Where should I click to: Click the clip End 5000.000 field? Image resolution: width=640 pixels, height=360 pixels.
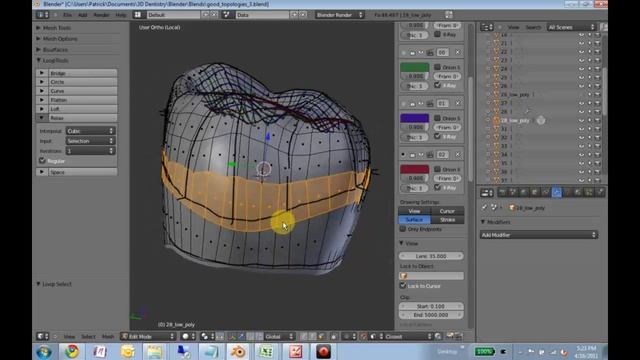[431, 315]
